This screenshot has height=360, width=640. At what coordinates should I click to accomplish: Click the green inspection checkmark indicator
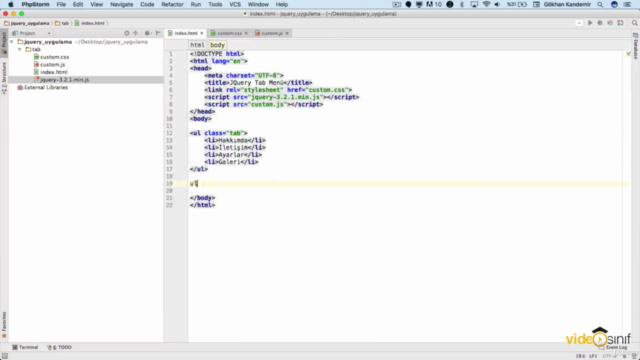628,54
